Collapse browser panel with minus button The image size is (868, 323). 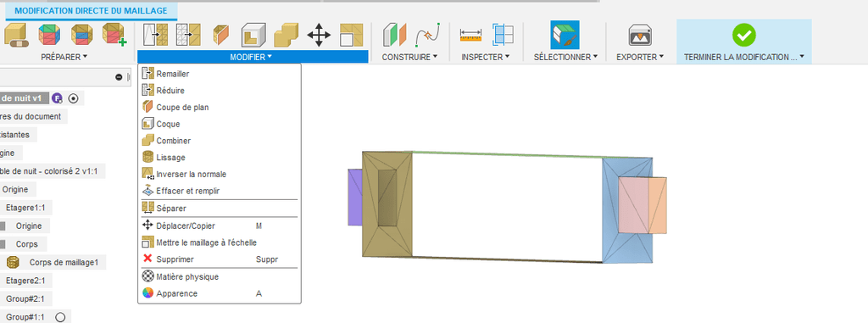119,77
